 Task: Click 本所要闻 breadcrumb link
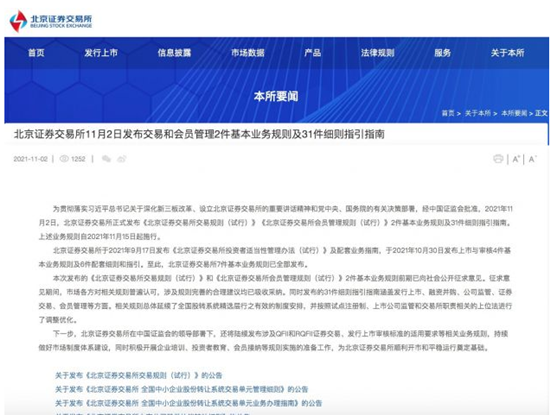514,113
